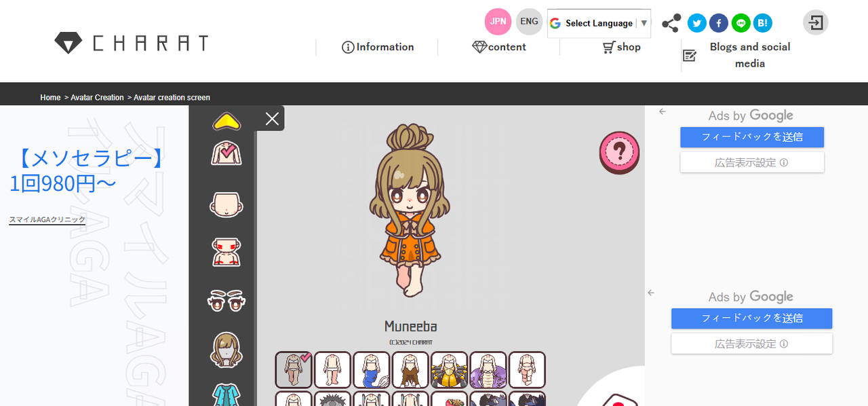Select the yellow spider armor body
Screen dimensions: 868x406
[x=449, y=369]
